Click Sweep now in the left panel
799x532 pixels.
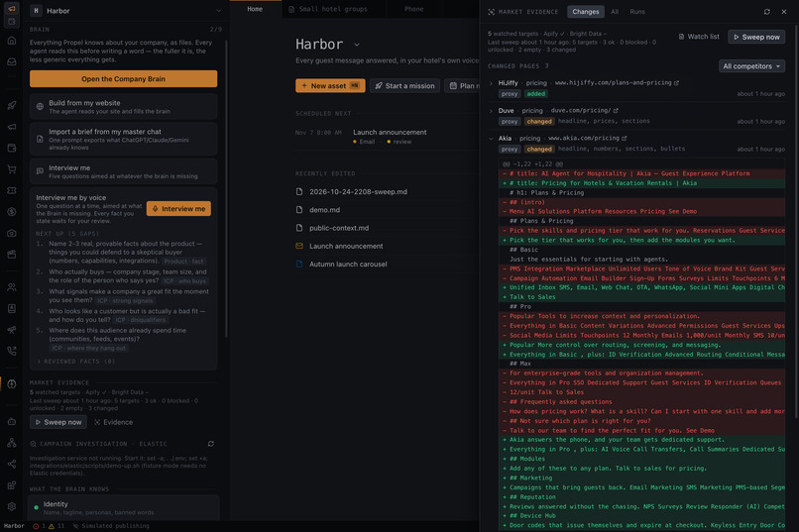[58, 422]
